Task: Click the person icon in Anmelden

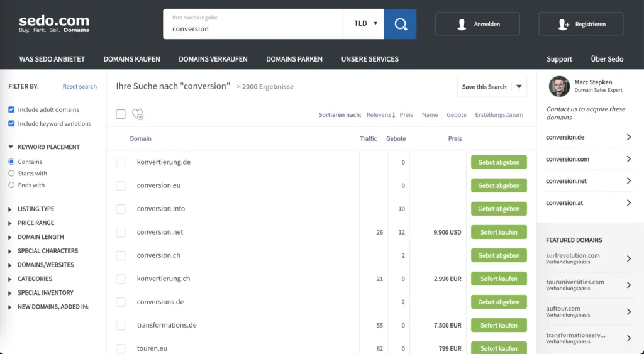Action: click(462, 25)
